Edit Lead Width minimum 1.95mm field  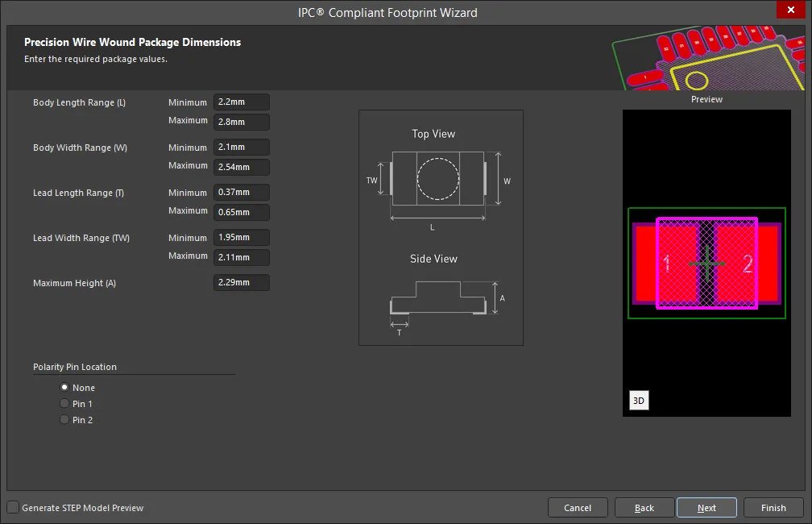pyautogui.click(x=242, y=237)
